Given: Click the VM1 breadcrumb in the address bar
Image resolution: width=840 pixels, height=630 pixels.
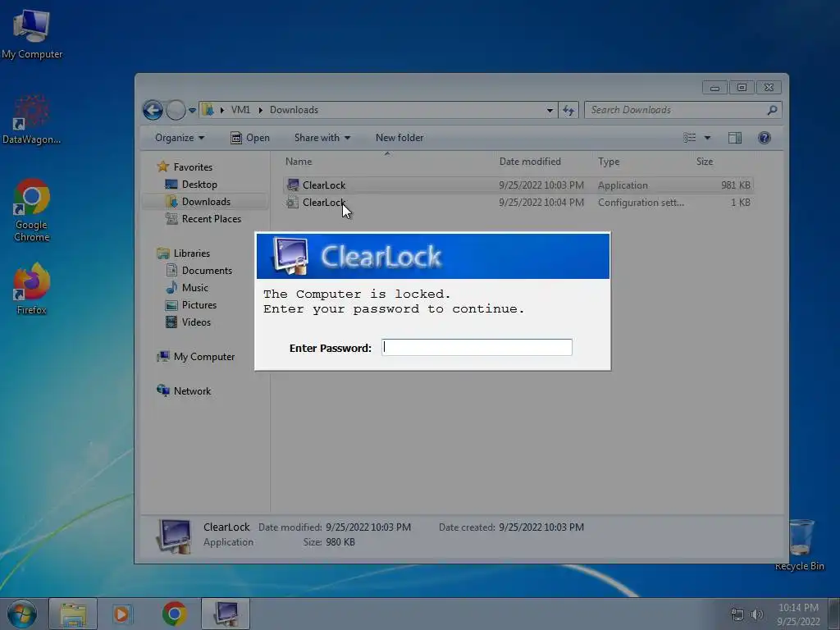Looking at the screenshot, I should [240, 110].
